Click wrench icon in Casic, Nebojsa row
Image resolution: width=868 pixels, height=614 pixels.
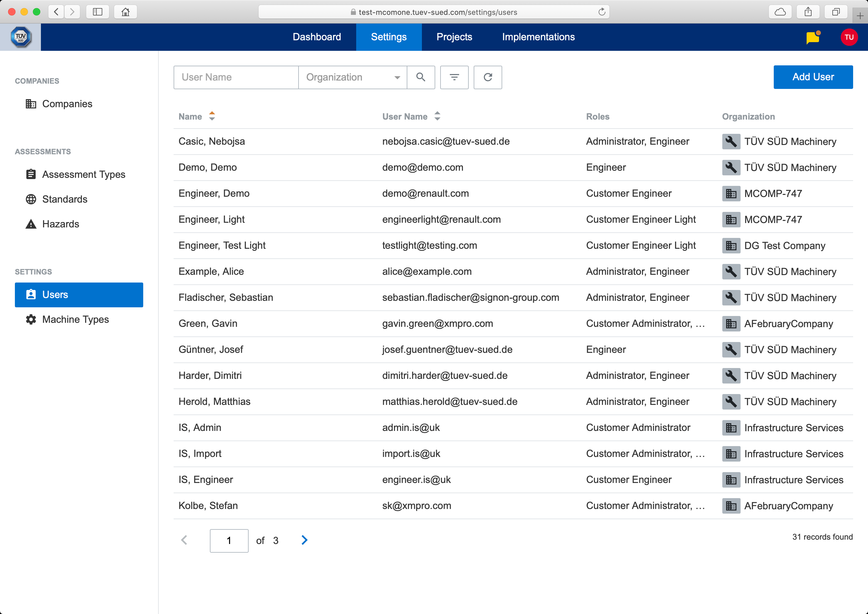(x=731, y=141)
